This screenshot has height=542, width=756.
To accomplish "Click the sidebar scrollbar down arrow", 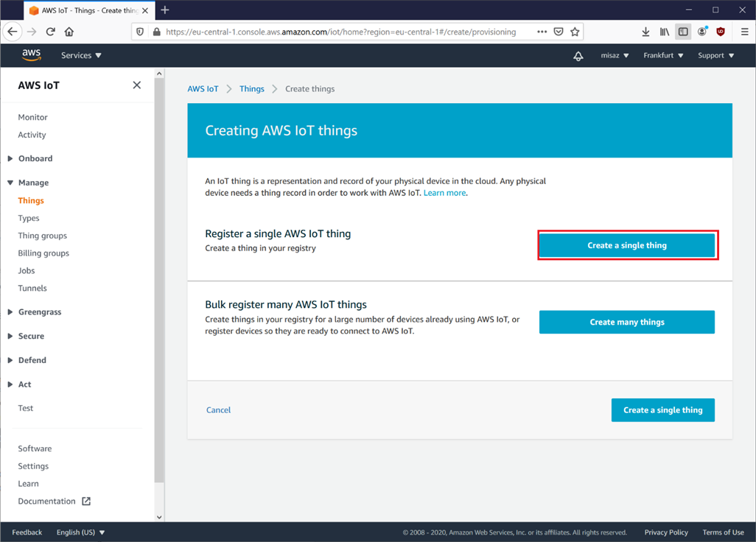I will (x=160, y=517).
